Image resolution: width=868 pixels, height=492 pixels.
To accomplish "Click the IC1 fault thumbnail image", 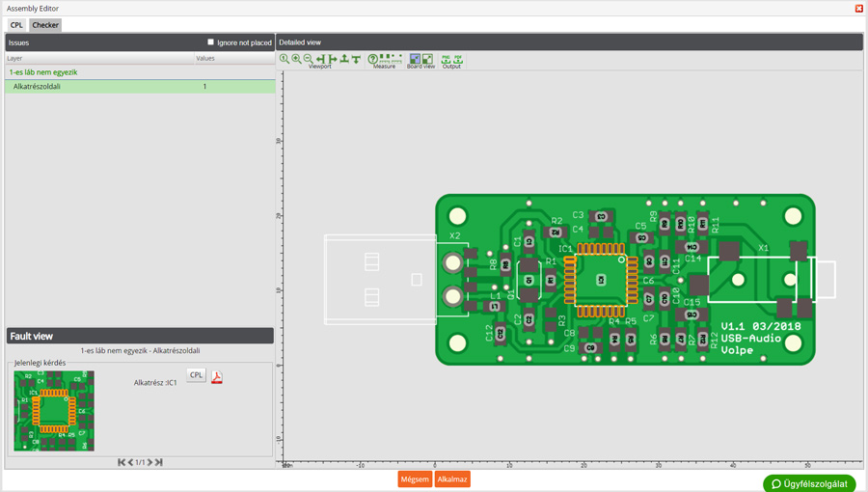I will coord(54,411).
